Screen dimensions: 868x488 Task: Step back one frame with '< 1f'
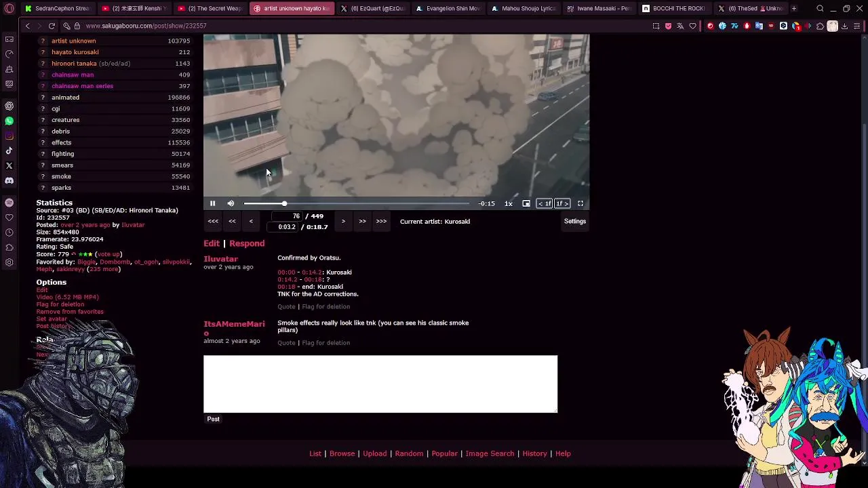[545, 203]
